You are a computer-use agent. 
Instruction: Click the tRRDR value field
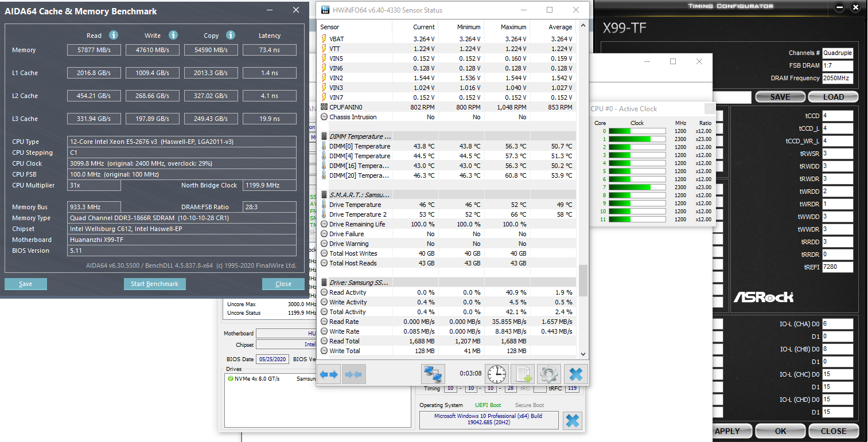[838, 255]
